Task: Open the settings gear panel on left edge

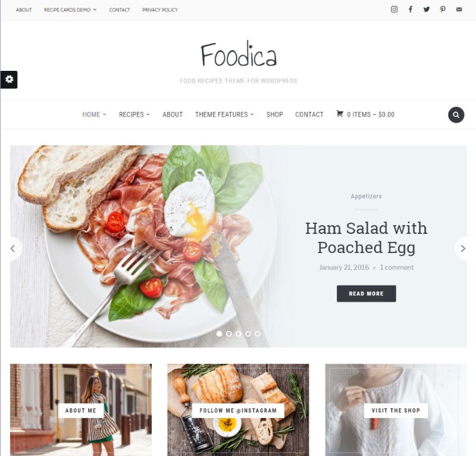Action: pos(9,80)
